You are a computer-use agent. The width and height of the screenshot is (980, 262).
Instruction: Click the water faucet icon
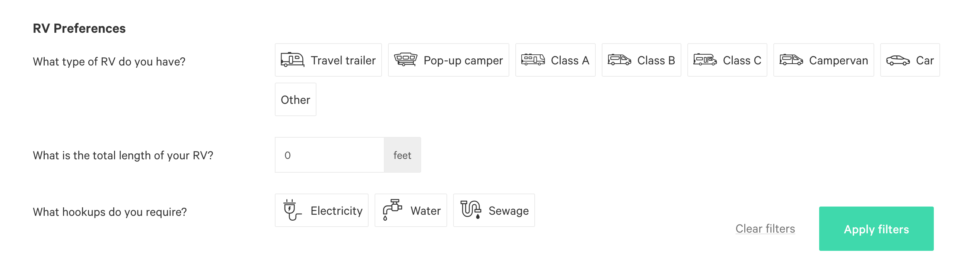392,210
